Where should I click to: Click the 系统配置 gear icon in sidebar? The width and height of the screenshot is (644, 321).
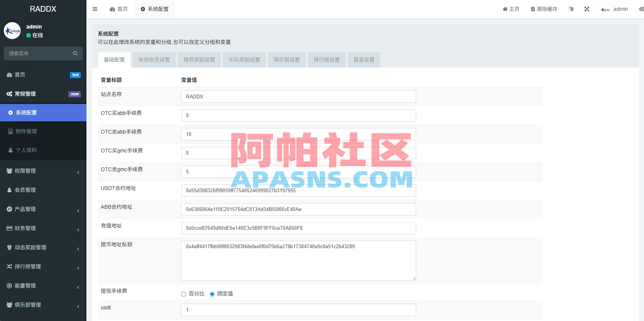pyautogui.click(x=11, y=113)
